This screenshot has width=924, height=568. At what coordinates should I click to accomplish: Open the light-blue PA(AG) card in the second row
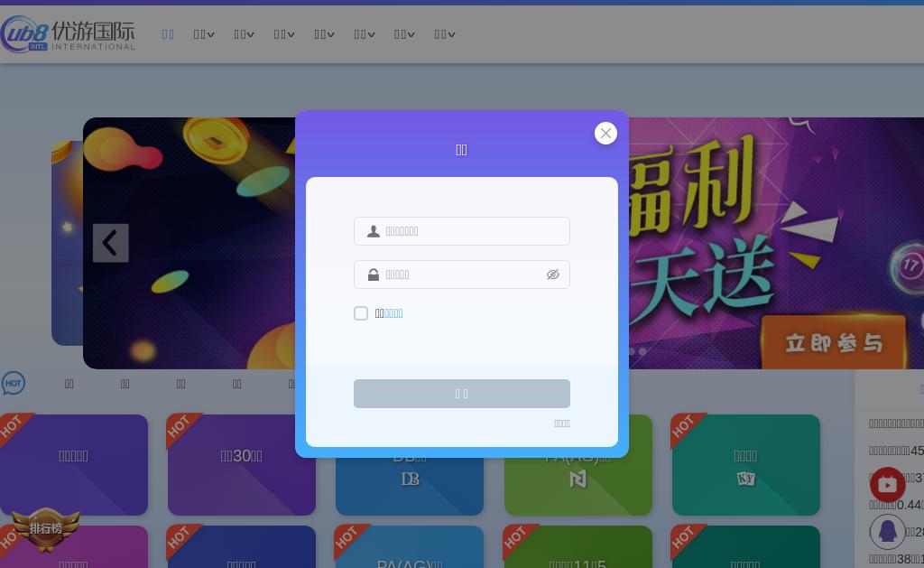pyautogui.click(x=410, y=546)
